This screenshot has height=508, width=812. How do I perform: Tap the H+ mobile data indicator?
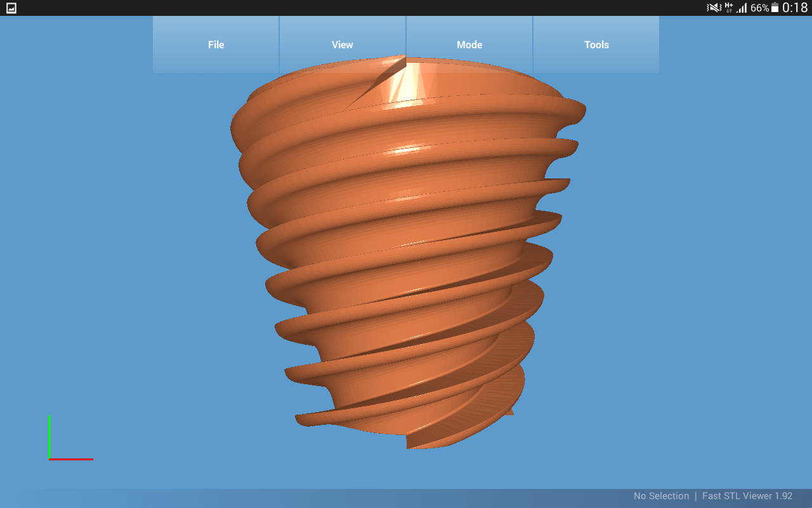point(729,8)
